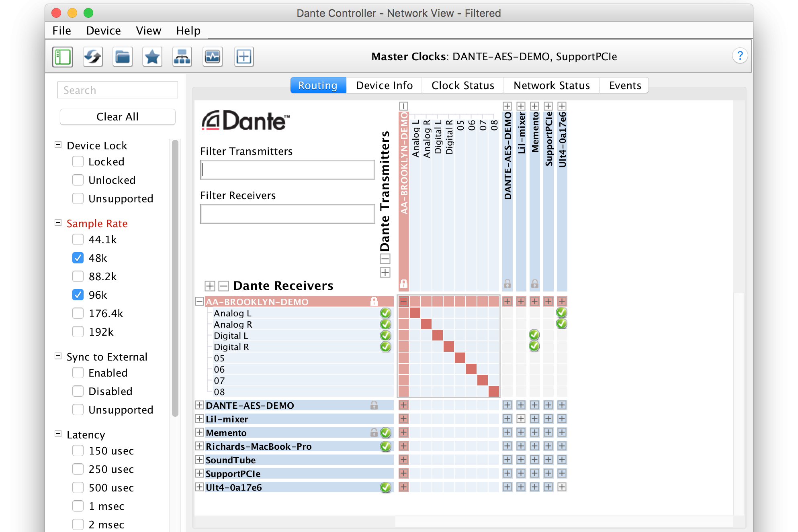Image resolution: width=798 pixels, height=532 pixels.
Task: Click green check status beside Analog L receiver
Action: 386,313
